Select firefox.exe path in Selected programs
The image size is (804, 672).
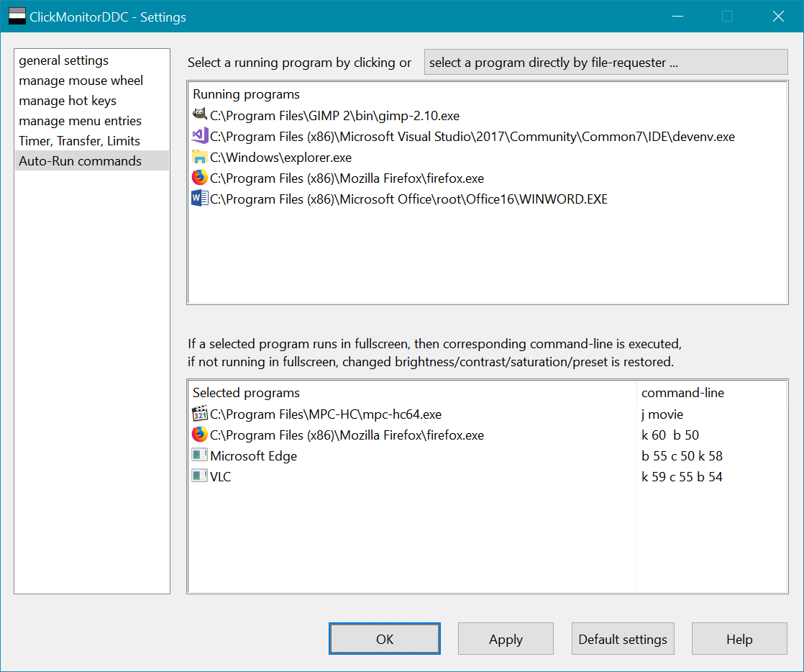[347, 435]
